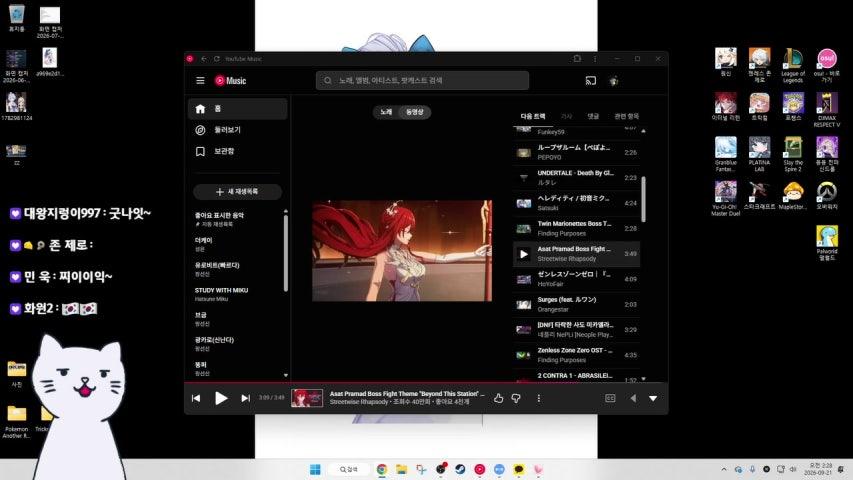
Task: Click the cast to device icon
Action: point(591,81)
